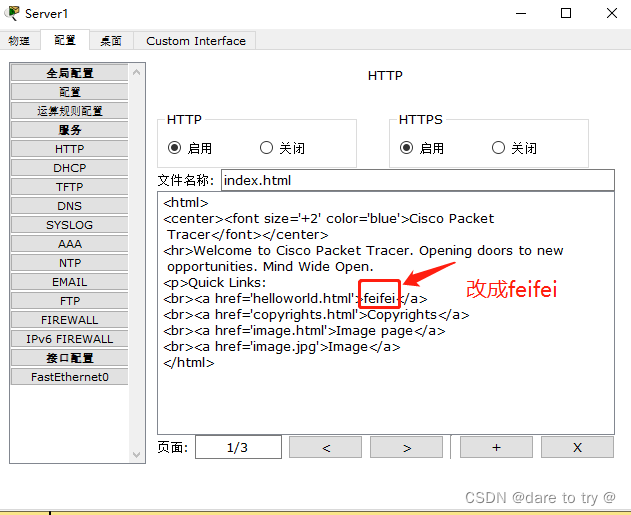Open the EMAIL service settings
Viewport: 631px width, 515px height.
pos(70,282)
